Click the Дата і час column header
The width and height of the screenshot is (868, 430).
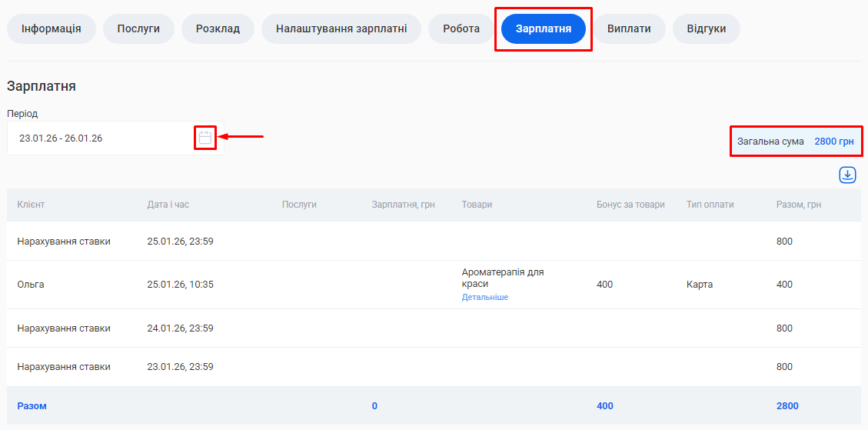tap(168, 205)
